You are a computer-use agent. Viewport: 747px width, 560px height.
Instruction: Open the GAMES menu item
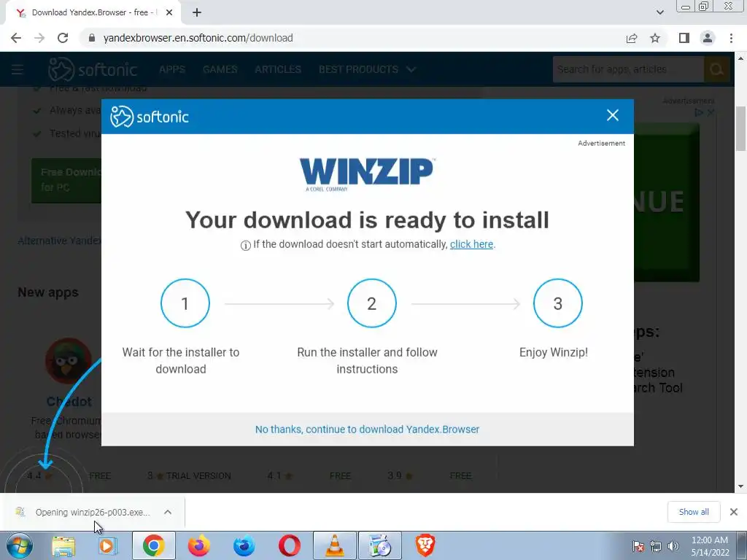[x=220, y=69]
